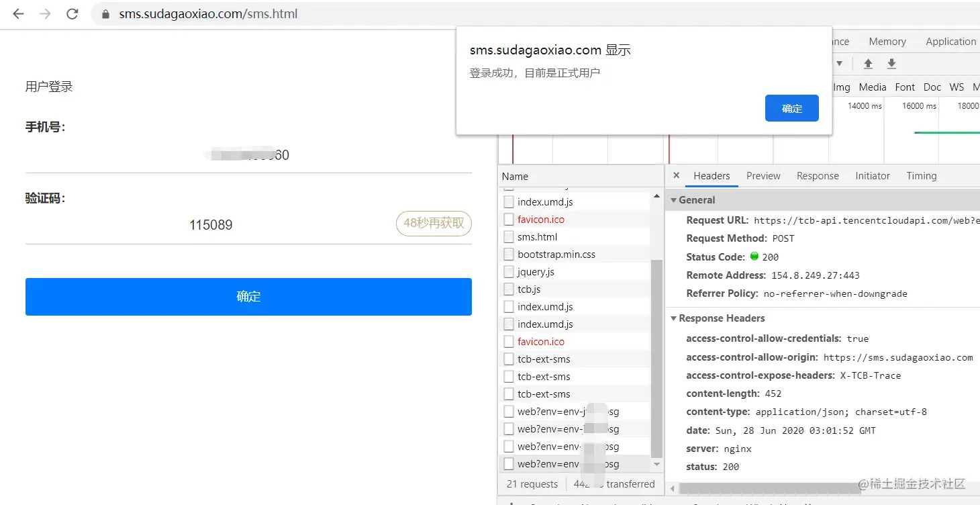View site info via padlock icon
The width and height of the screenshot is (980, 505).
click(x=105, y=14)
